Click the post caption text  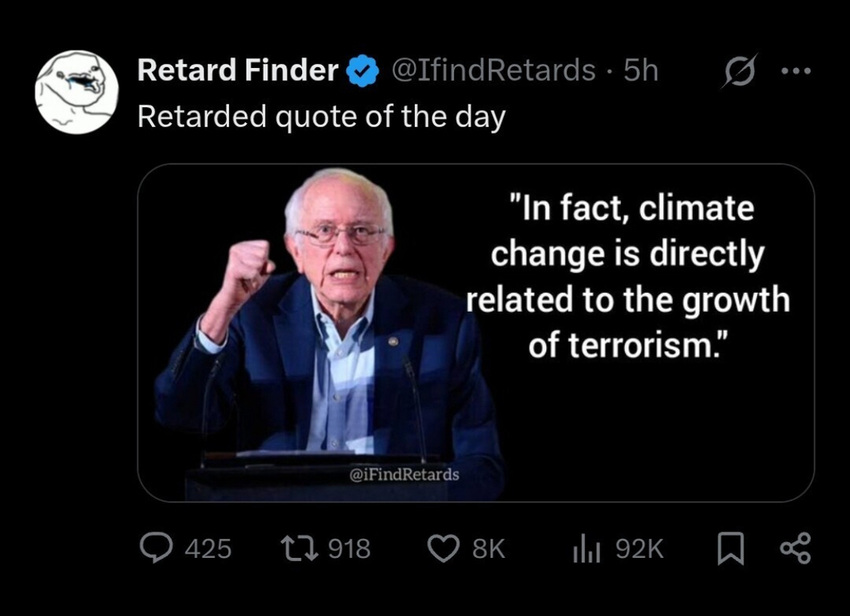(321, 117)
